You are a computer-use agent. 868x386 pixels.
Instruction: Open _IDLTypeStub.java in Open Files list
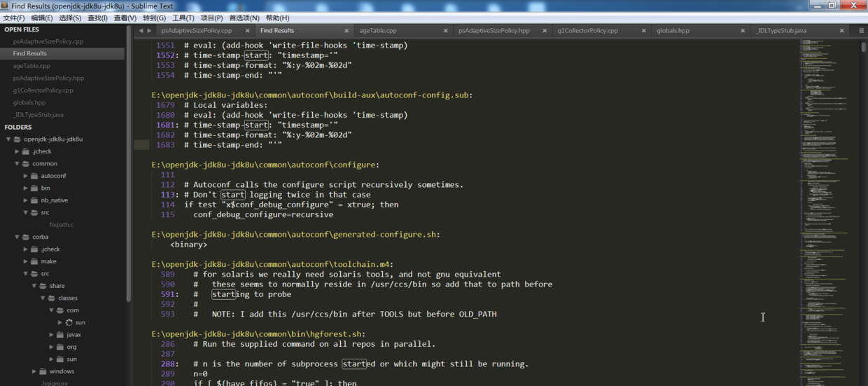pos(38,115)
